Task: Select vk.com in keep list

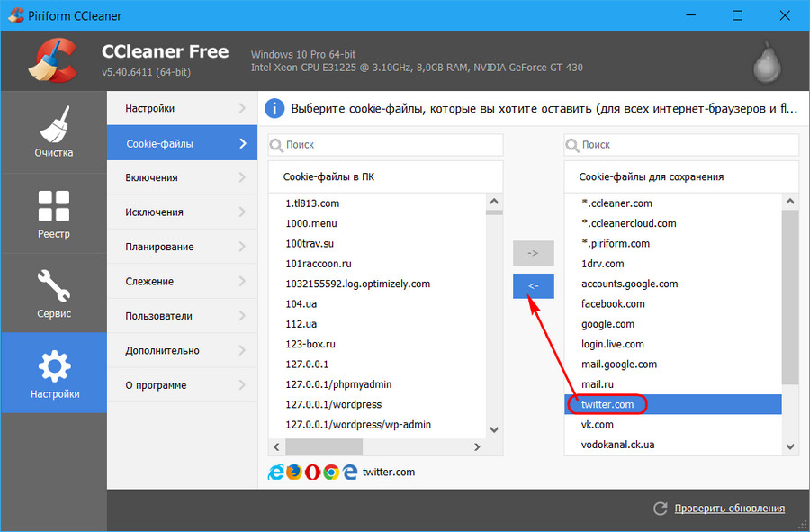Action: pos(673,425)
